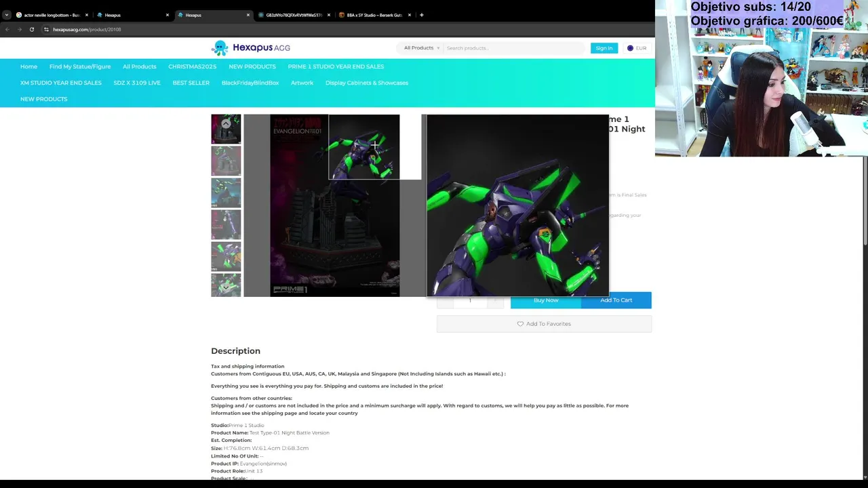Viewport: 868px width, 488px height.
Task: Switch to the first Hexapus tab
Action: point(132,15)
